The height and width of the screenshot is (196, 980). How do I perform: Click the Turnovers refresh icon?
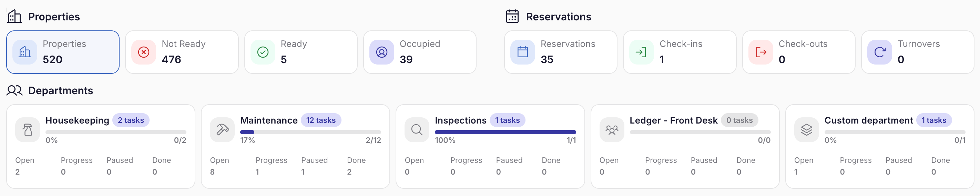click(880, 52)
